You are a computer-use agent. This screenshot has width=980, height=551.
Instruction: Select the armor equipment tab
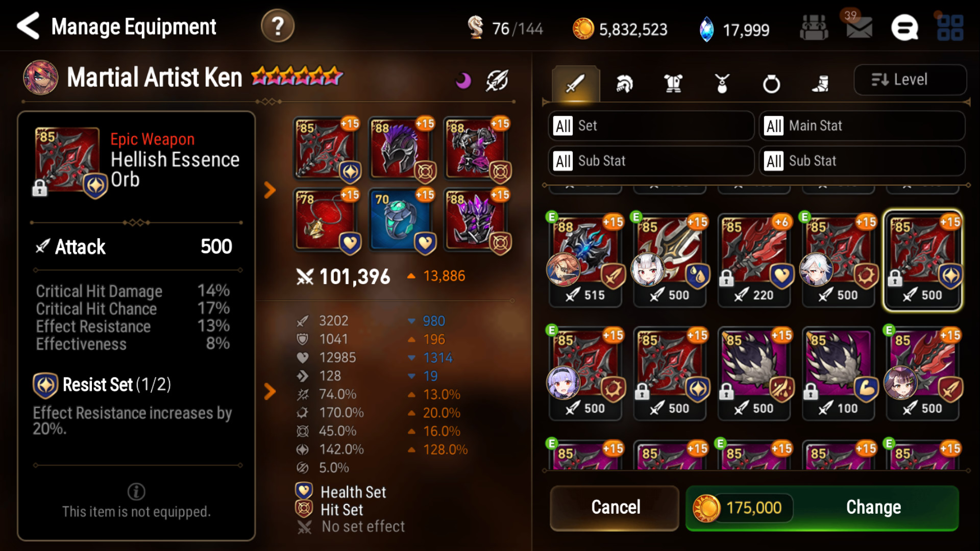[x=673, y=83]
